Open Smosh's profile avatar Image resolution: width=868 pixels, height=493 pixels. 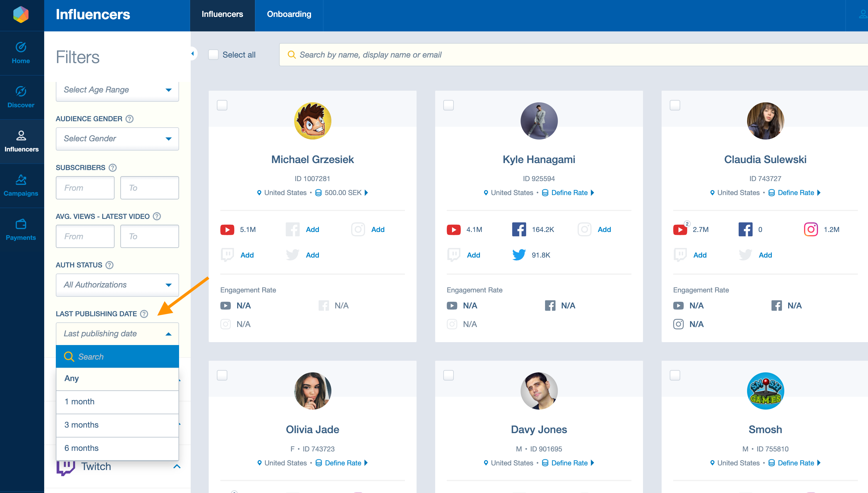(765, 391)
